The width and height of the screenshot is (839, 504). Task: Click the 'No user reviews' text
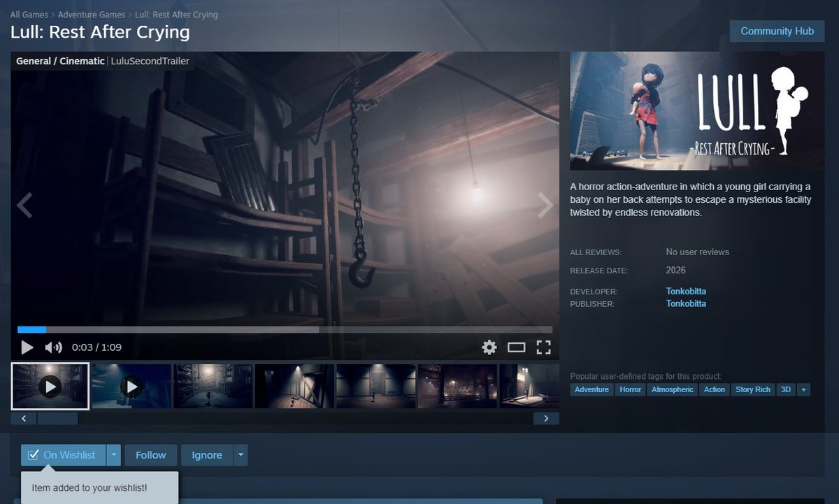[x=698, y=252]
